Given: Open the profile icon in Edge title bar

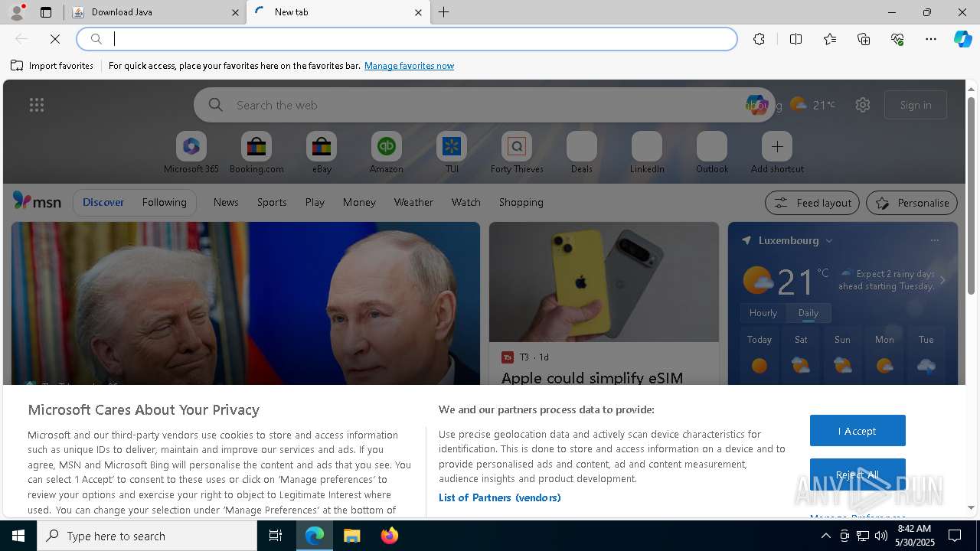Looking at the screenshot, I should [x=16, y=12].
